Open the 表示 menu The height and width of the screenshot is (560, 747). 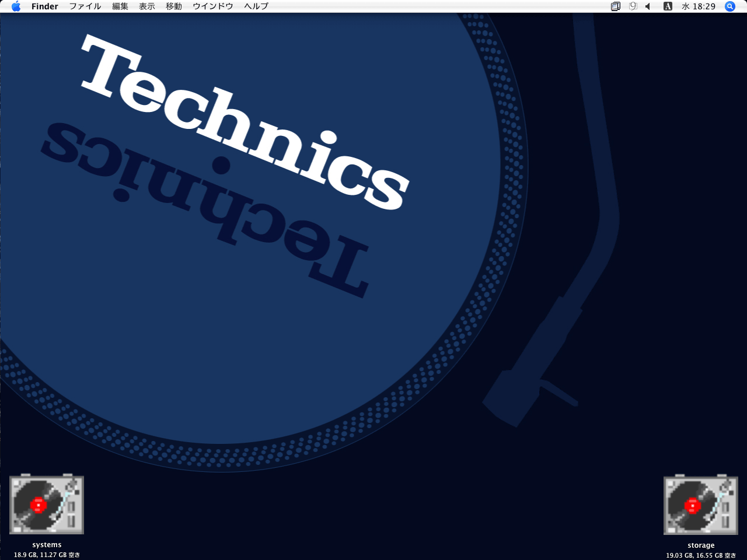pyautogui.click(x=147, y=6)
